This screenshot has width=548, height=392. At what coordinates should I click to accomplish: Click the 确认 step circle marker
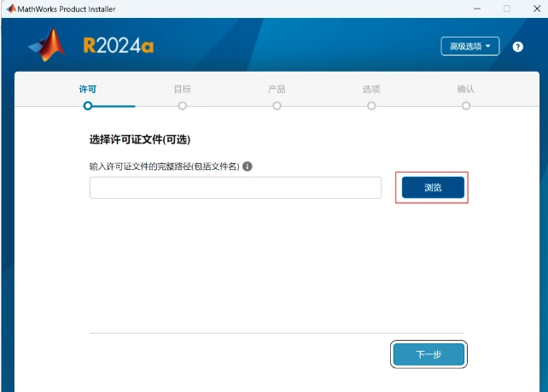coord(466,106)
